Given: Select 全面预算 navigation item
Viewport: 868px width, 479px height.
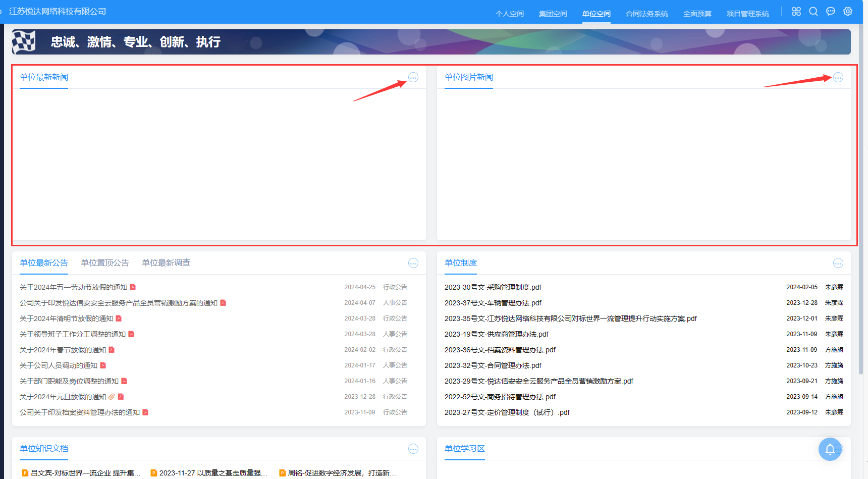Looking at the screenshot, I should pos(697,14).
